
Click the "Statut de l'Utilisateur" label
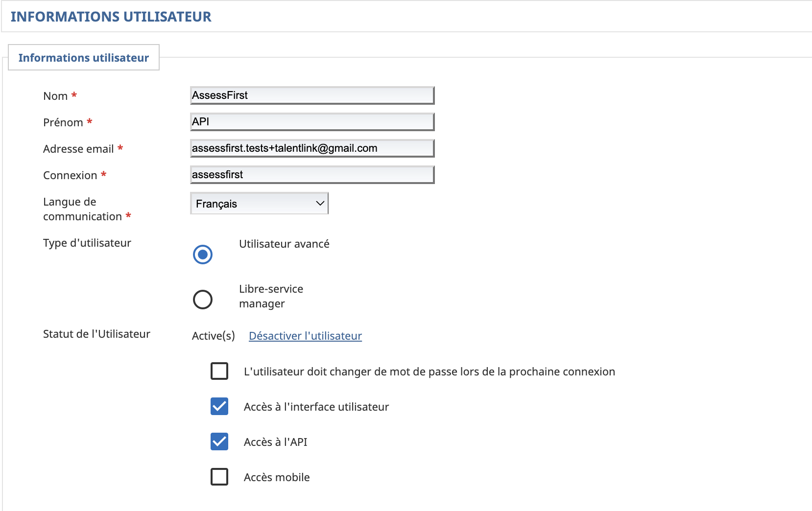[96, 334]
